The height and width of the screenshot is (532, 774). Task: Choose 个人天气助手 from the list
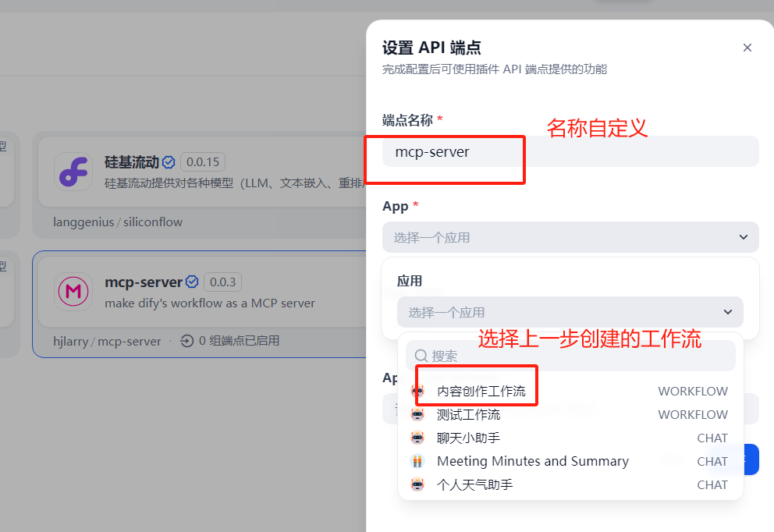570,484
